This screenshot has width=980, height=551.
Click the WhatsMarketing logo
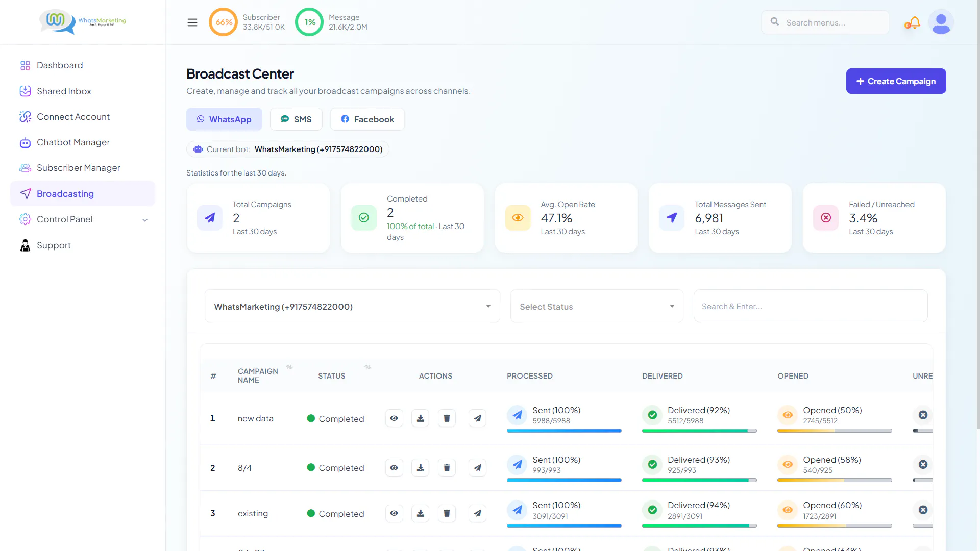click(83, 21)
